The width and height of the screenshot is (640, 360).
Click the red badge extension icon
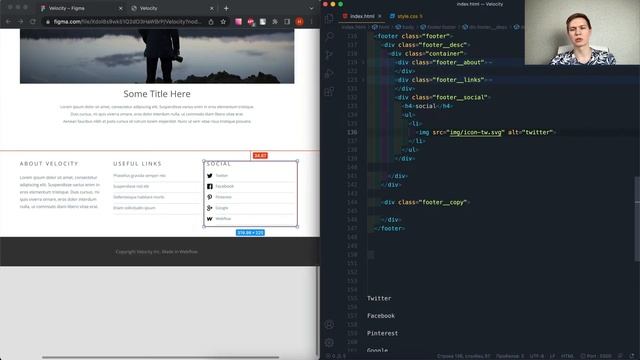[251, 22]
